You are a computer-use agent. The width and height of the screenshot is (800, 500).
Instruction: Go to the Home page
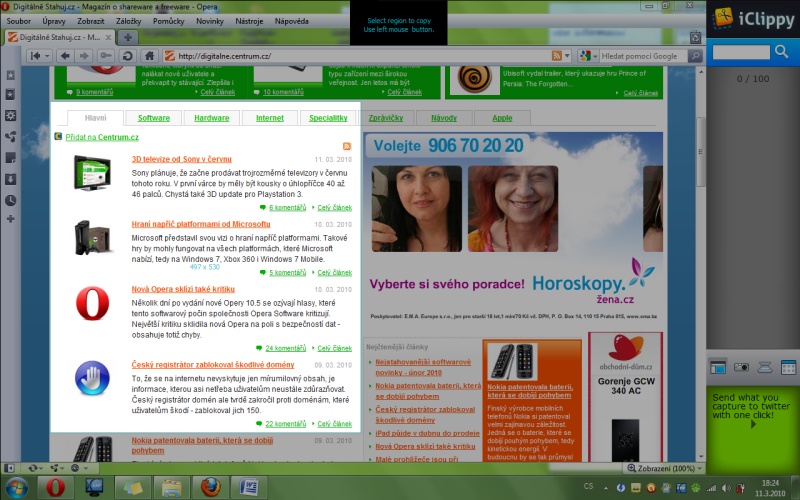(149, 56)
